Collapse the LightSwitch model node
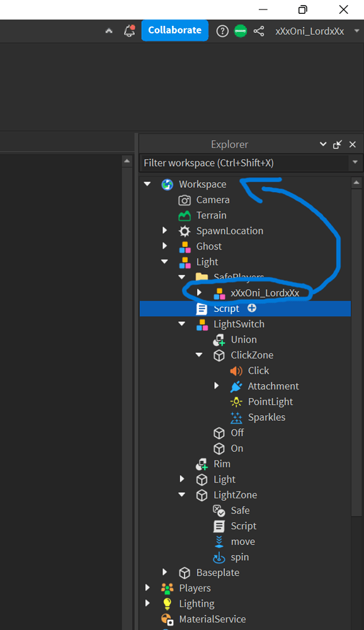Screen dimensions: 364x630 pyautogui.click(x=181, y=324)
